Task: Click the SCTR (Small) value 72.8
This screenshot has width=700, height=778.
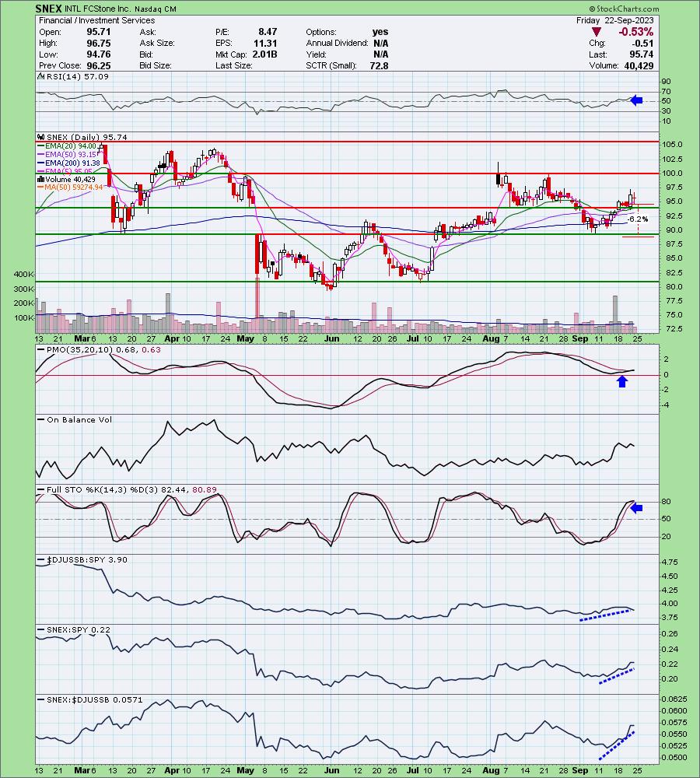Action: coord(379,65)
